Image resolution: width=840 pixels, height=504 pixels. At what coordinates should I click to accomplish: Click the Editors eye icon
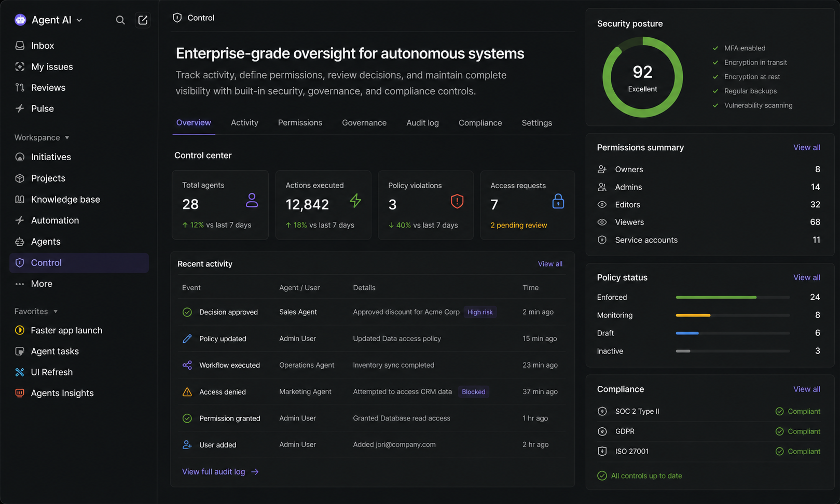[602, 205]
